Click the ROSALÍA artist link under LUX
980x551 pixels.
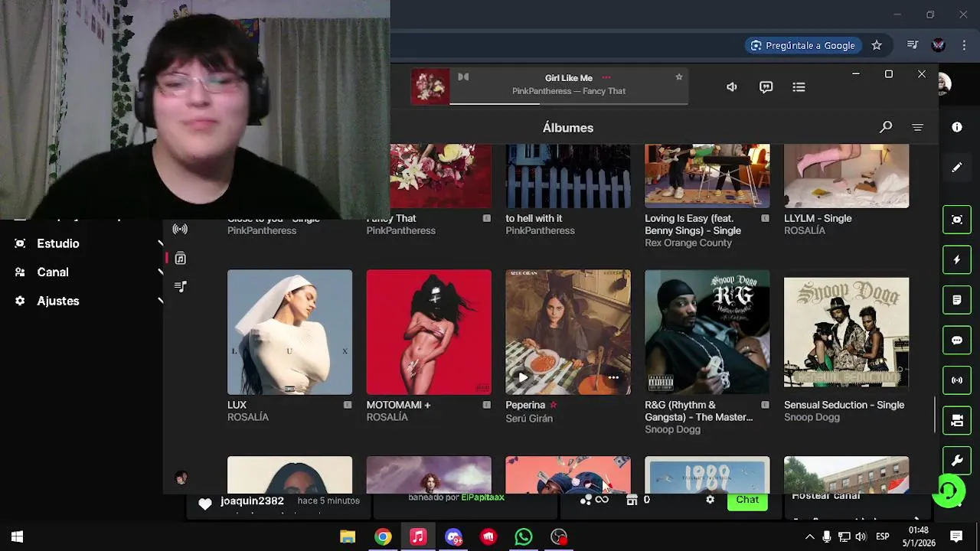tap(248, 417)
